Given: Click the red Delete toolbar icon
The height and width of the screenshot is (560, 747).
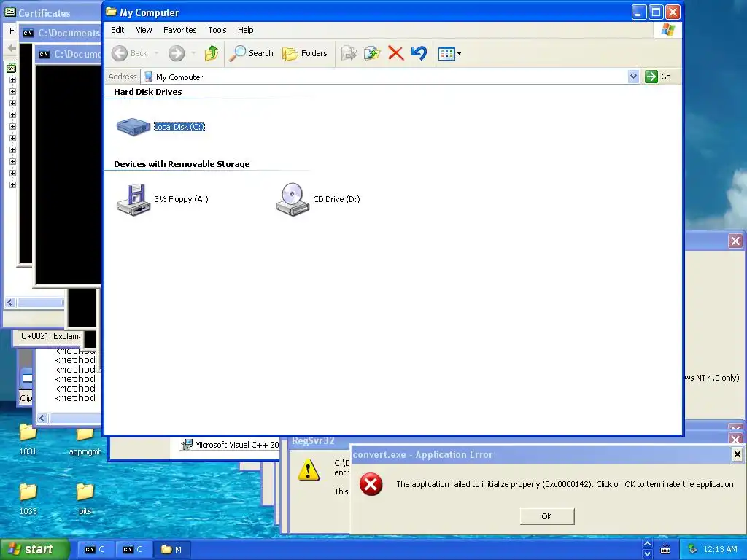Looking at the screenshot, I should click(395, 53).
